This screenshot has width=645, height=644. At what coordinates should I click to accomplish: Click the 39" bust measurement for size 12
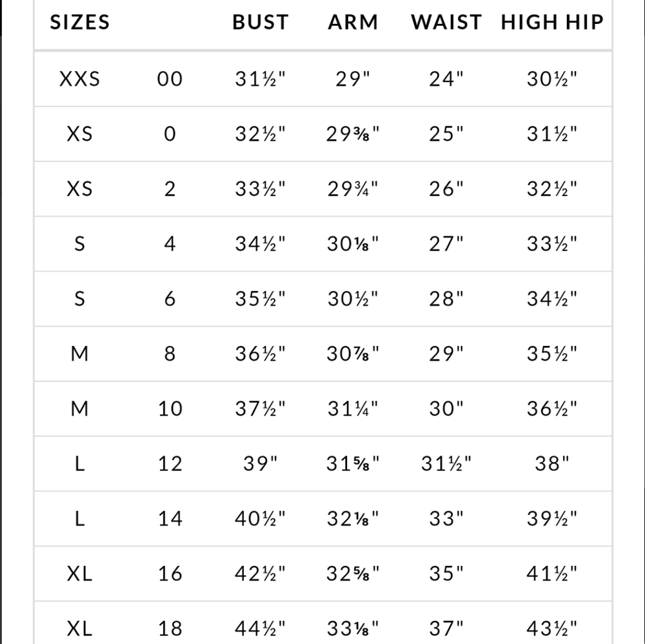(260, 463)
